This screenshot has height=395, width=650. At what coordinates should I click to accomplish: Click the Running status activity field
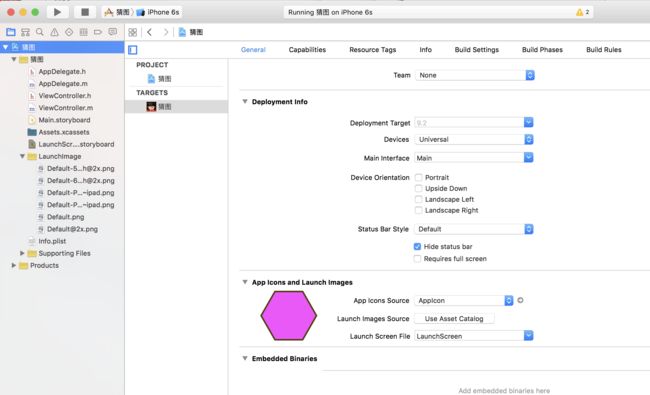tap(438, 12)
